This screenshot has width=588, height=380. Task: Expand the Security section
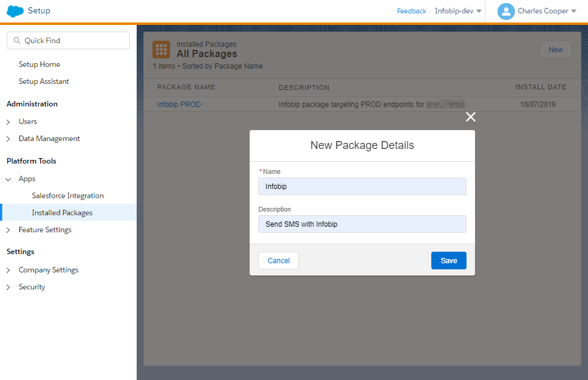(9, 287)
